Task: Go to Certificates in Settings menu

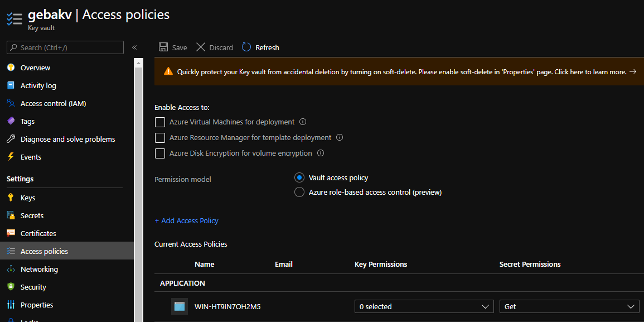Action: click(x=38, y=233)
